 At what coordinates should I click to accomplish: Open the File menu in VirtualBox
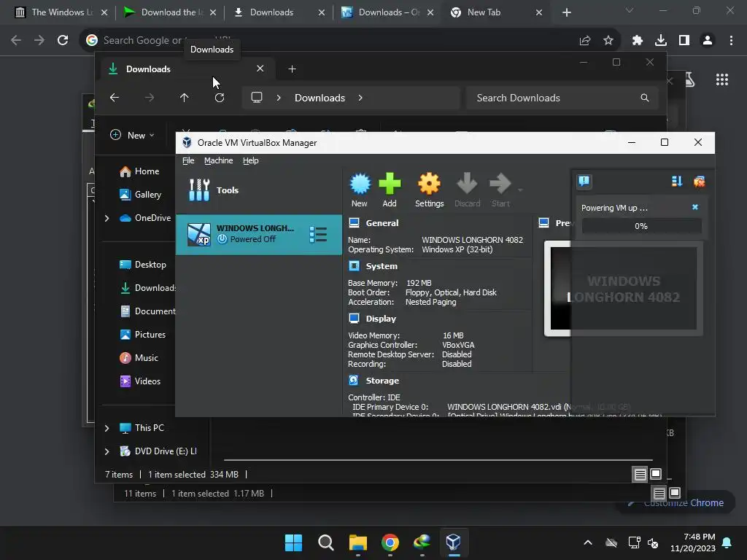pos(188,160)
